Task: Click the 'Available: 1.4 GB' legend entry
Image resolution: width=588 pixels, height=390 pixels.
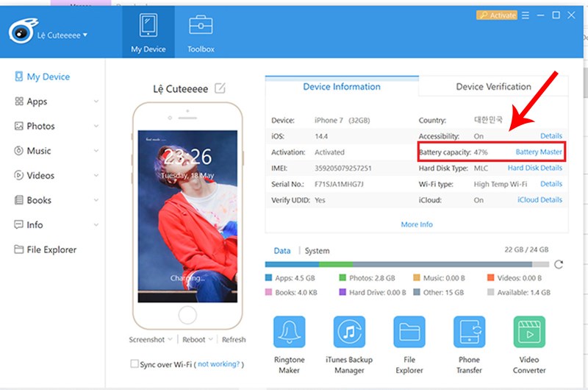Action: pyautogui.click(x=519, y=292)
